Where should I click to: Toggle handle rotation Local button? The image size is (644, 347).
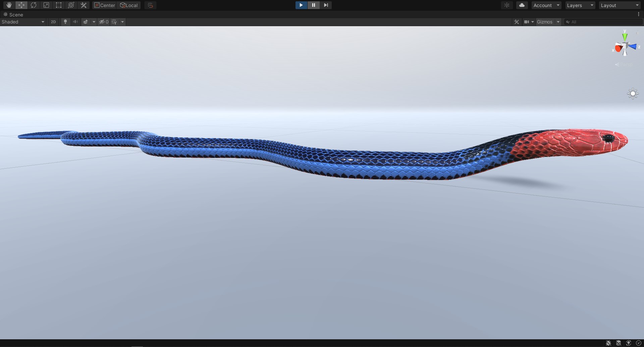point(129,5)
